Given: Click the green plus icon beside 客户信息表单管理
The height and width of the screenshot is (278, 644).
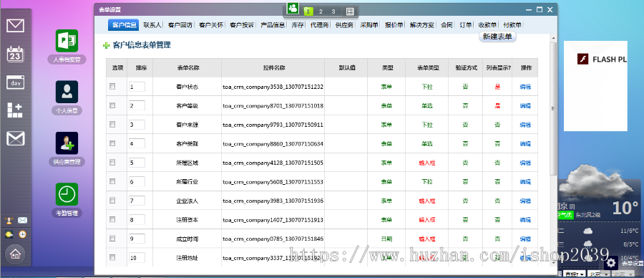Looking at the screenshot, I should point(107,45).
